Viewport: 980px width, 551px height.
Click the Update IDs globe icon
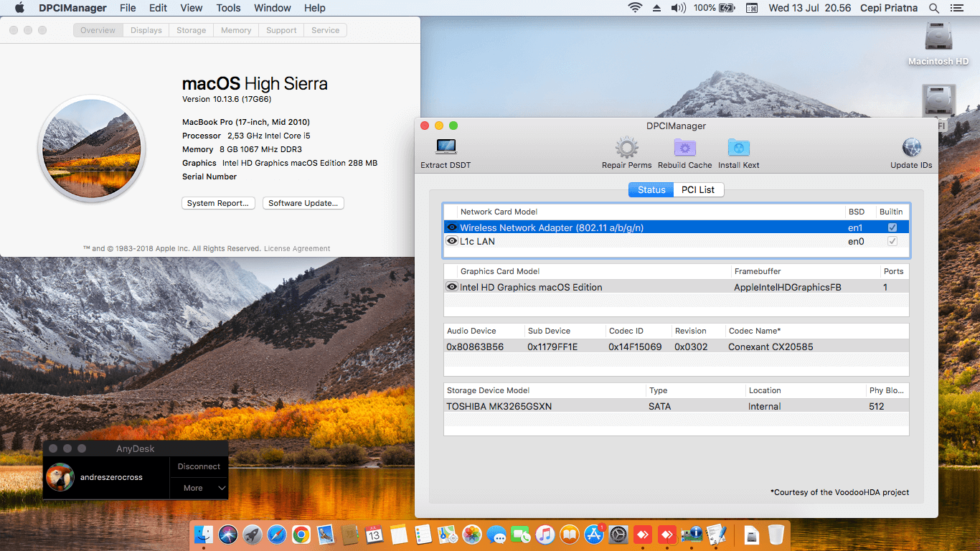[911, 148]
